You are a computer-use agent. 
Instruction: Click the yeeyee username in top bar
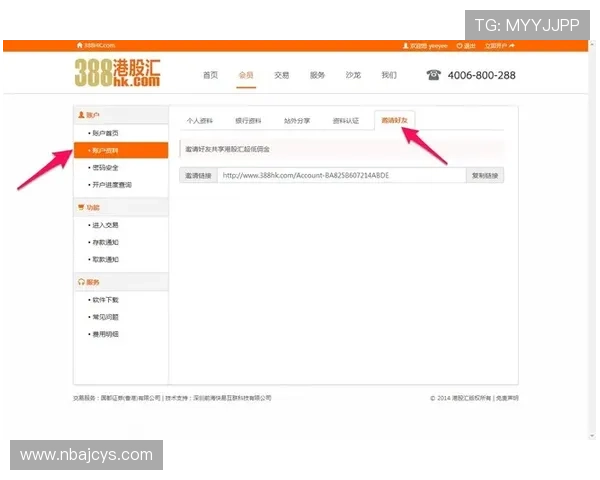pos(438,46)
